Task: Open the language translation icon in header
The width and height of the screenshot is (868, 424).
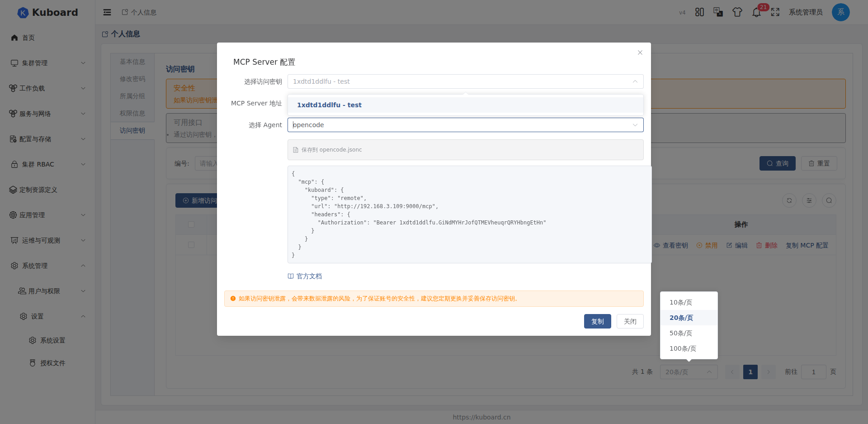Action: 718,12
